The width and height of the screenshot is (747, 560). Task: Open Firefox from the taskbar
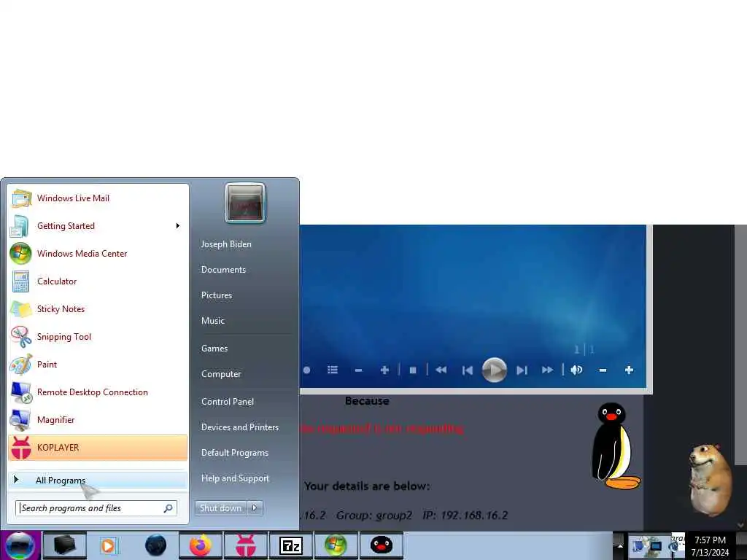[x=201, y=545]
